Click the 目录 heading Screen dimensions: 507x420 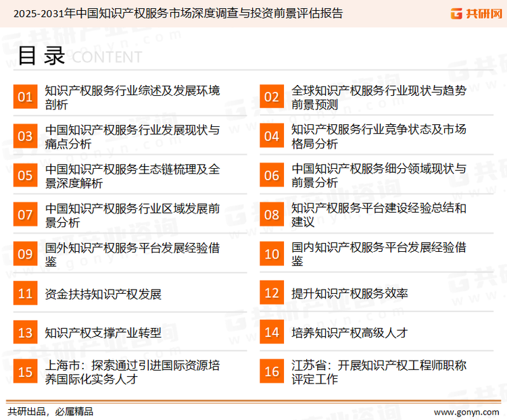click(41, 56)
